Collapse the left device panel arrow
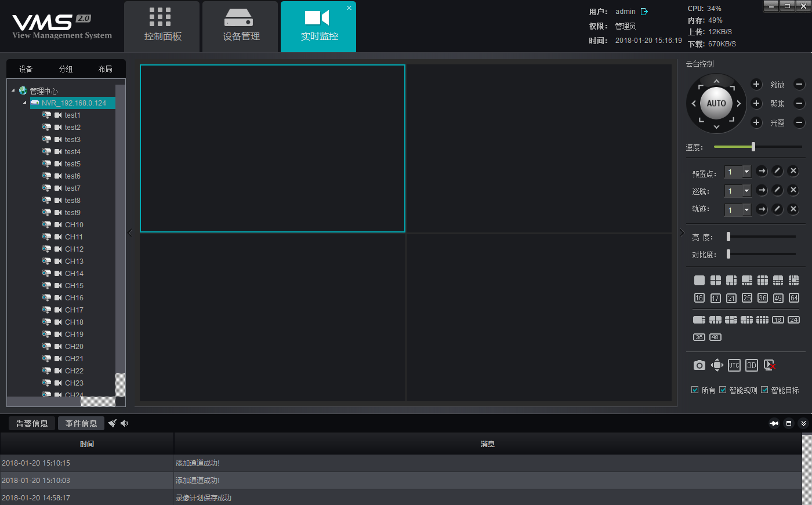The width and height of the screenshot is (812, 505). (x=130, y=233)
